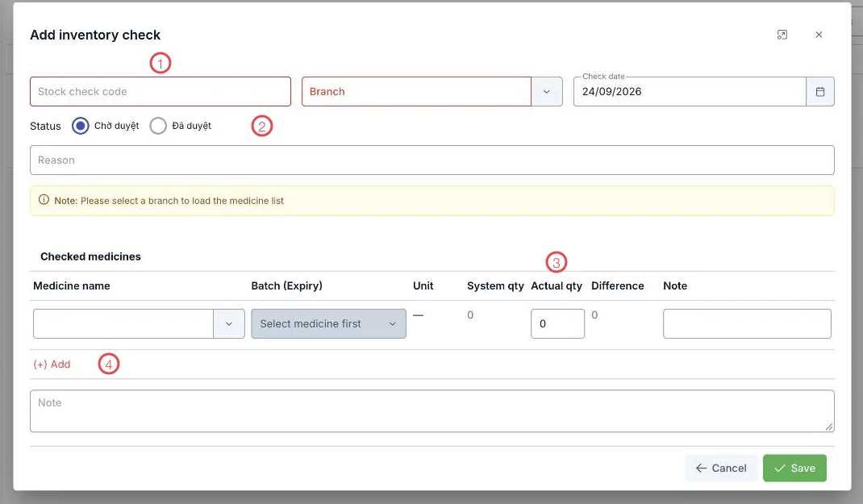Click the Medicine name combo input
The height and width of the screenshot is (504, 863).
tap(123, 323)
